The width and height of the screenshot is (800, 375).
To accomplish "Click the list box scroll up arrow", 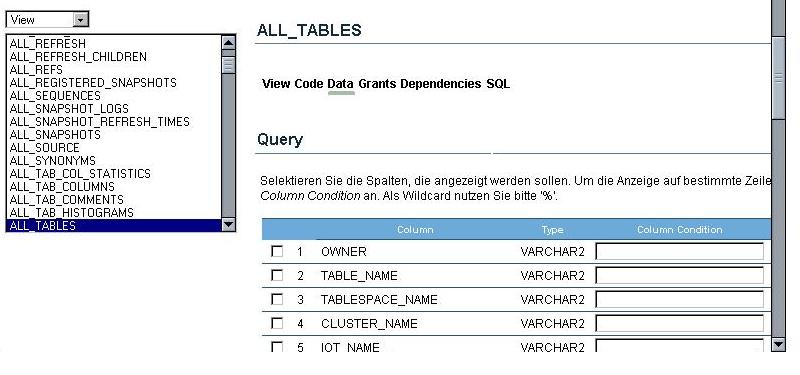I will [229, 42].
